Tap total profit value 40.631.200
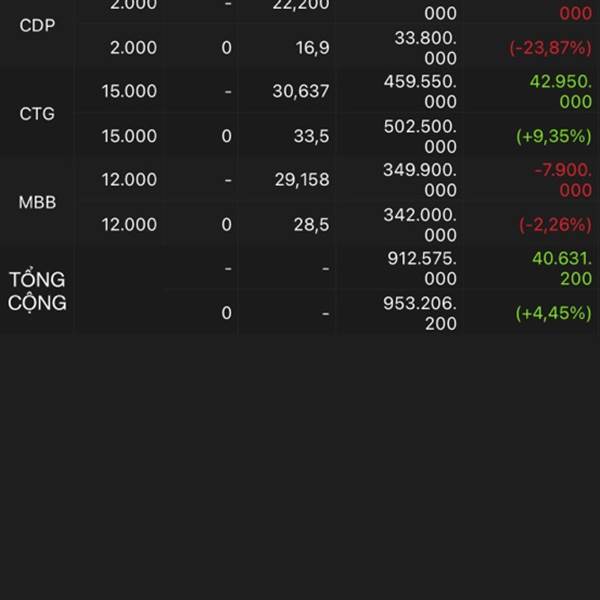 click(x=562, y=269)
